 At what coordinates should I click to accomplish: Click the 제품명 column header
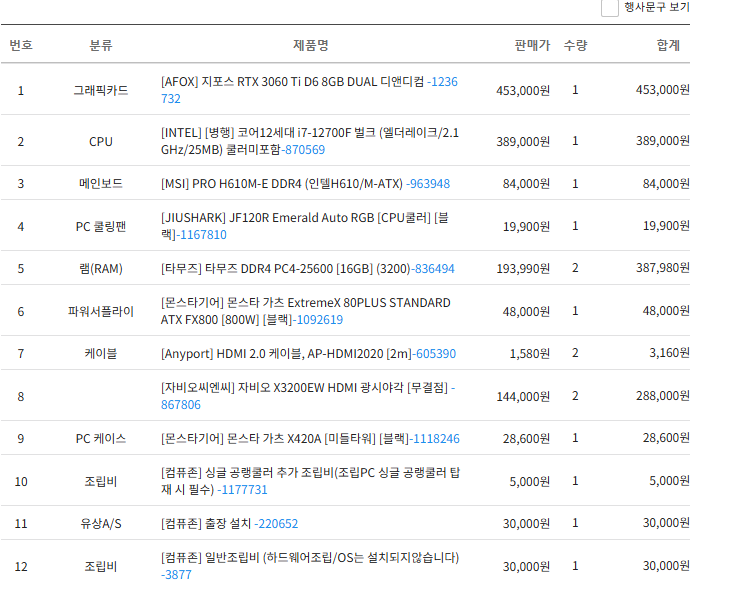[311, 45]
